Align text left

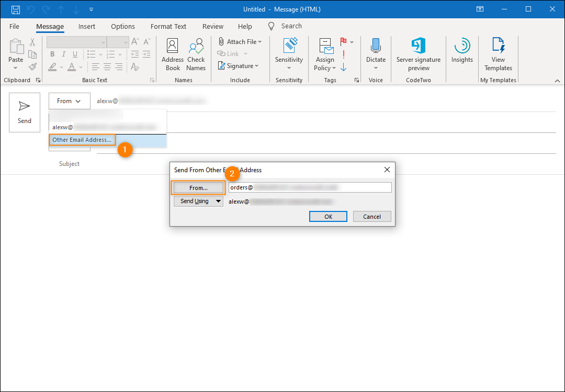coord(96,66)
